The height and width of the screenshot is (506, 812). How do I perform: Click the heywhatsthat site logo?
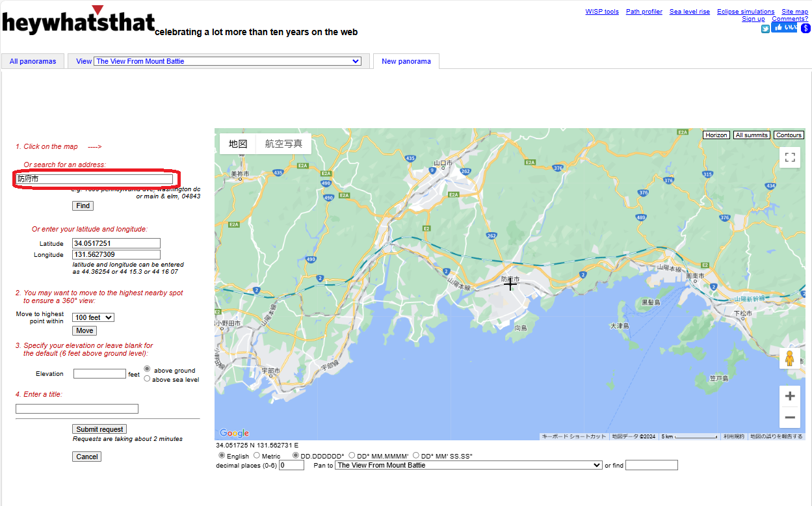coord(78,21)
